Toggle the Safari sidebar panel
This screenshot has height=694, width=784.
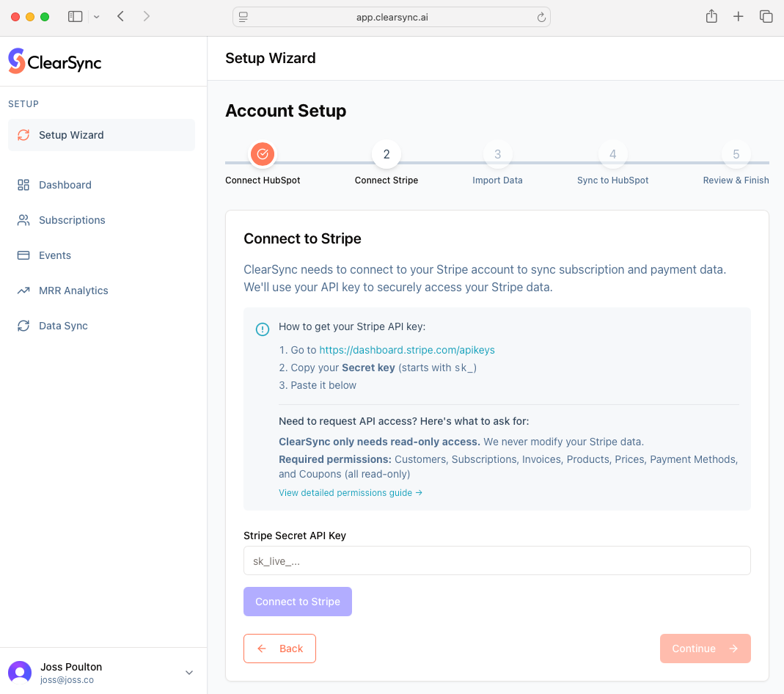[x=75, y=16]
